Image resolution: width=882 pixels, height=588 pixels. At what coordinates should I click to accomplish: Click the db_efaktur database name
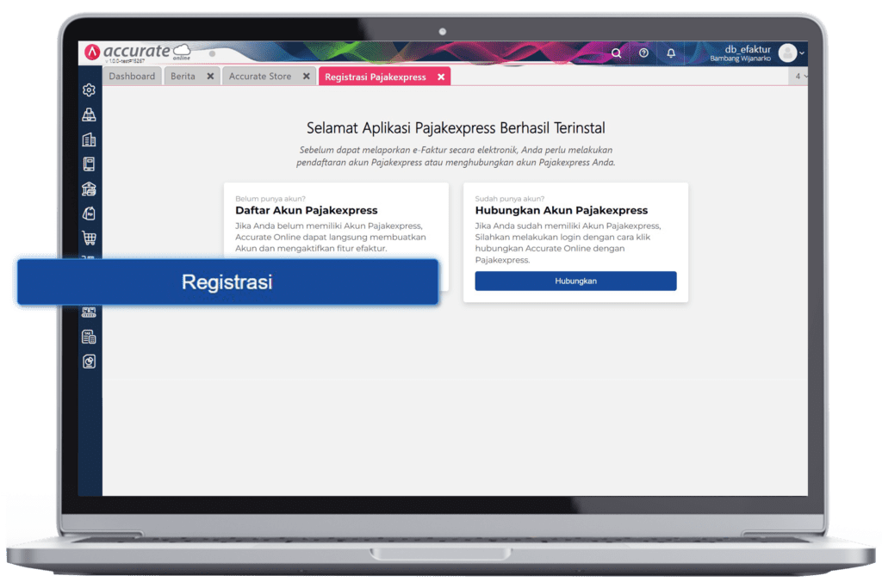(748, 49)
